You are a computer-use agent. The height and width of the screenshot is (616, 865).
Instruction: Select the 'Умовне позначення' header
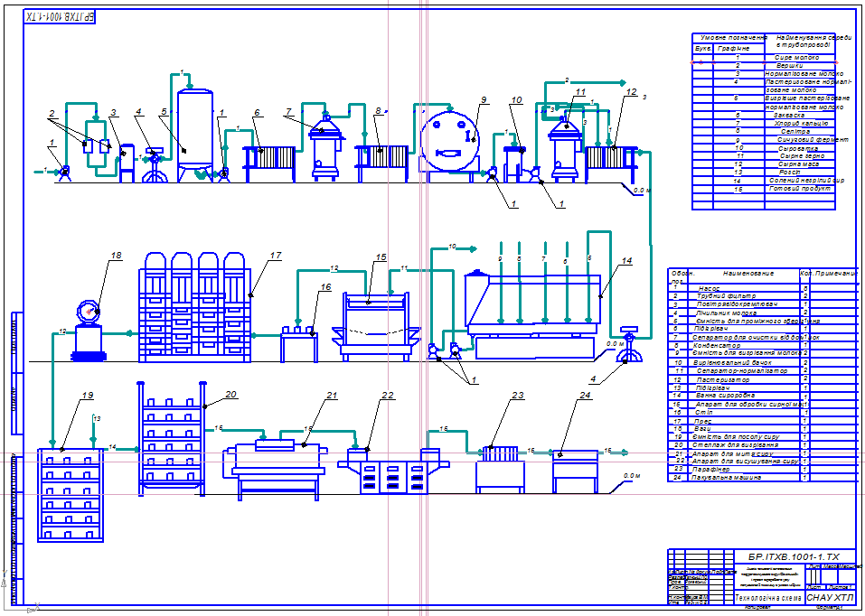point(734,38)
